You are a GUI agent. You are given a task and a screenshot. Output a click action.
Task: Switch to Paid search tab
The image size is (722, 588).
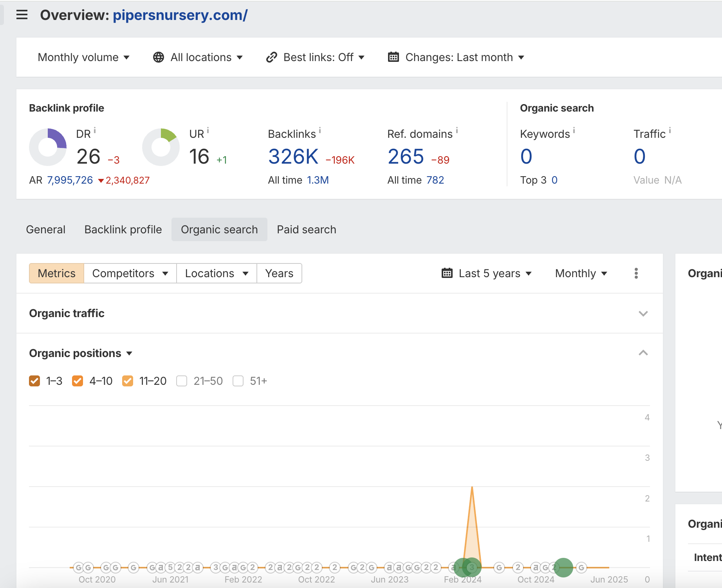tap(307, 229)
